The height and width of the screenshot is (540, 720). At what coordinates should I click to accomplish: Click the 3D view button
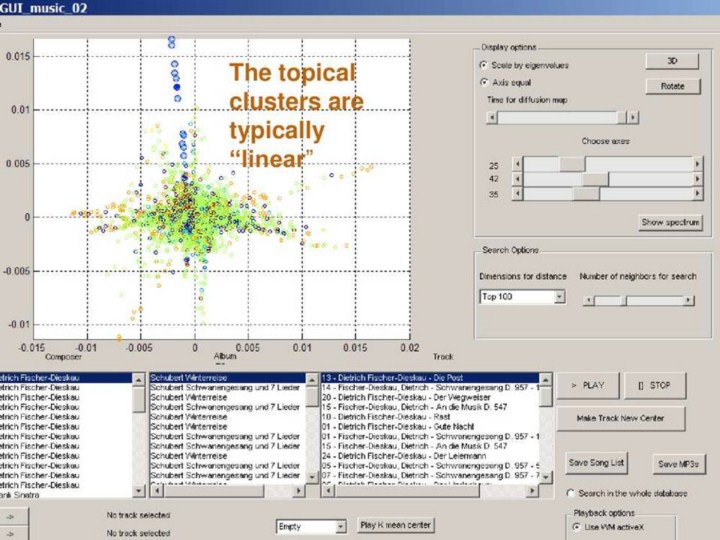point(672,62)
